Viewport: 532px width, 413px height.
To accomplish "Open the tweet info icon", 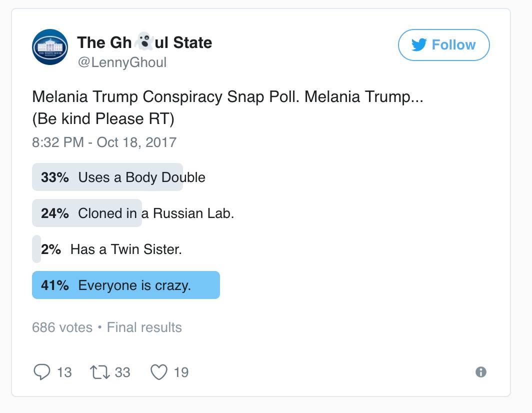I will pyautogui.click(x=481, y=372).
